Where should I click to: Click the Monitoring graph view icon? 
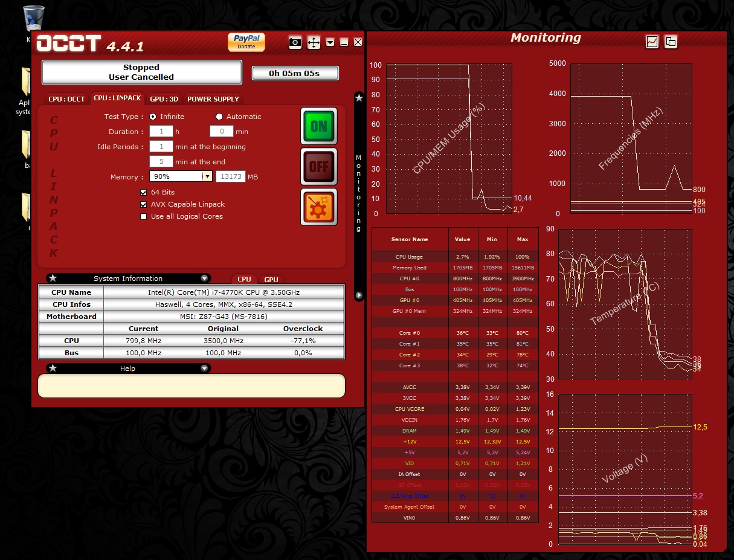[x=652, y=42]
